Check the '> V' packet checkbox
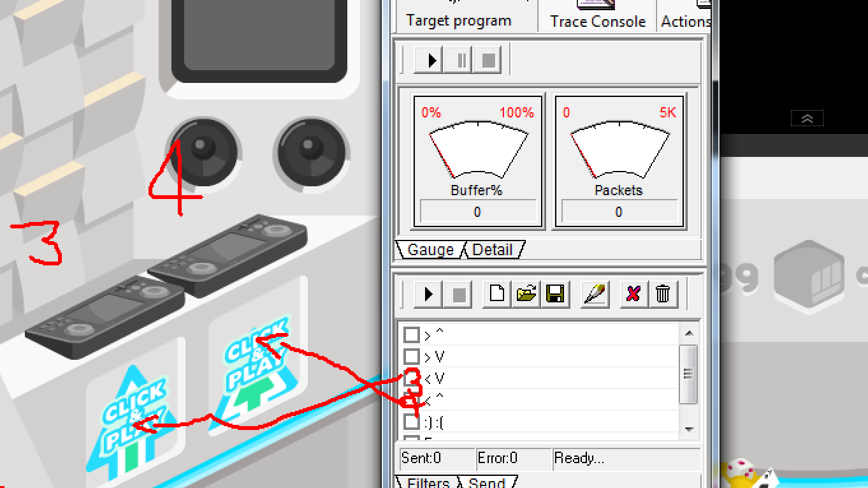This screenshot has width=868, height=488. coord(412,356)
